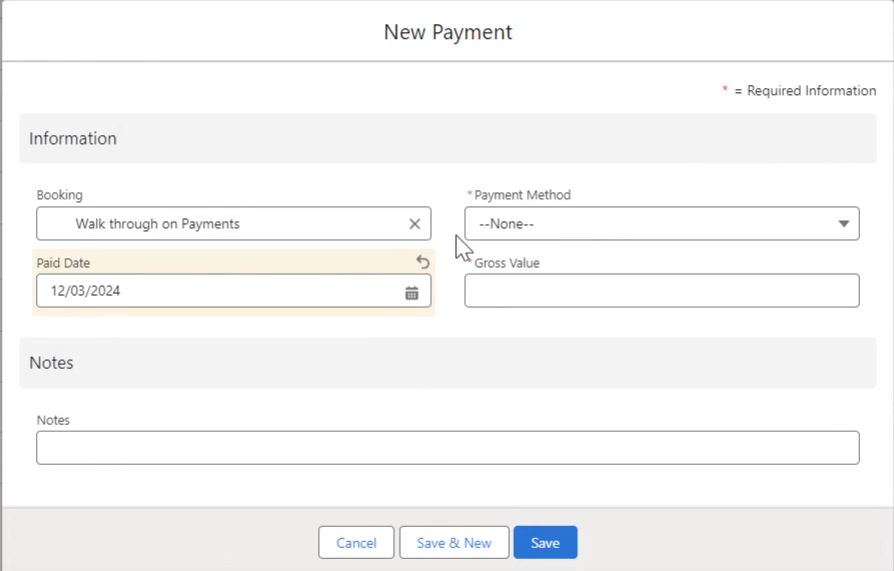
Task: Click the Required Information legend text
Action: click(x=805, y=91)
